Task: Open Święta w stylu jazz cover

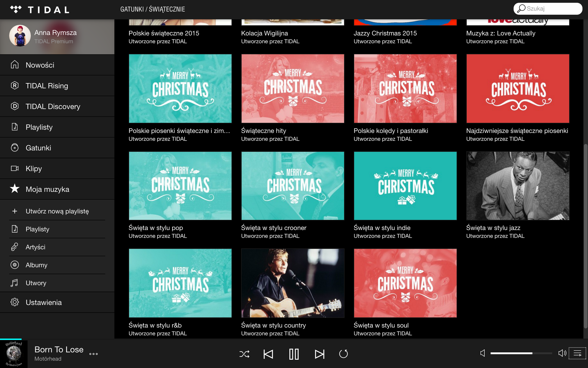Action: tap(518, 186)
